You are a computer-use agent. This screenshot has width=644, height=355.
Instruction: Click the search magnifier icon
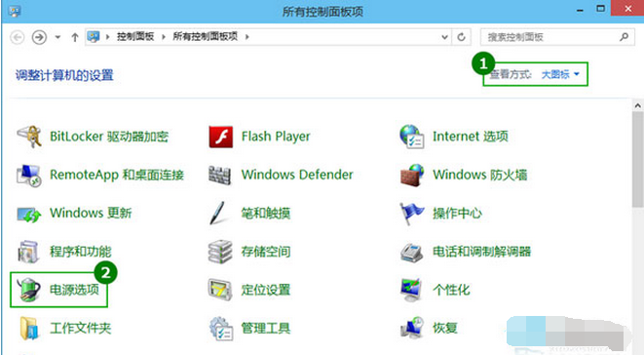coord(624,37)
